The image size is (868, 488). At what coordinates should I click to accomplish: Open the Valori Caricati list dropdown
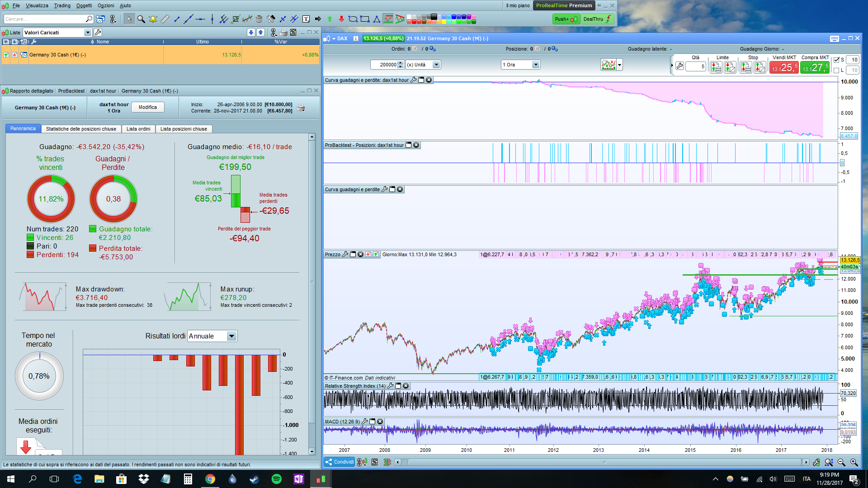(x=88, y=33)
